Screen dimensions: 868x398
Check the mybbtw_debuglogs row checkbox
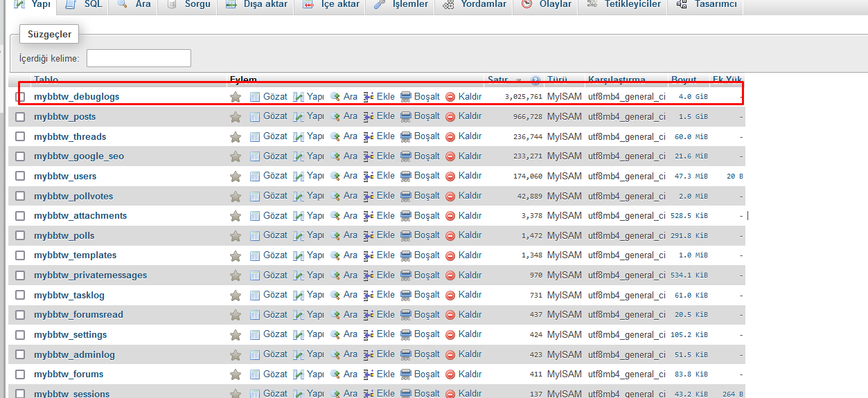(x=20, y=97)
